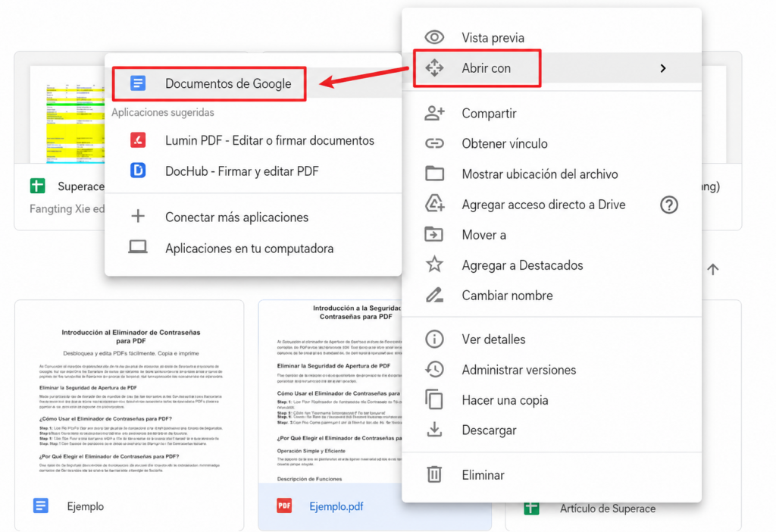Select Mostrar ubicación del archivo
The width and height of the screenshot is (776, 532).
[552, 174]
